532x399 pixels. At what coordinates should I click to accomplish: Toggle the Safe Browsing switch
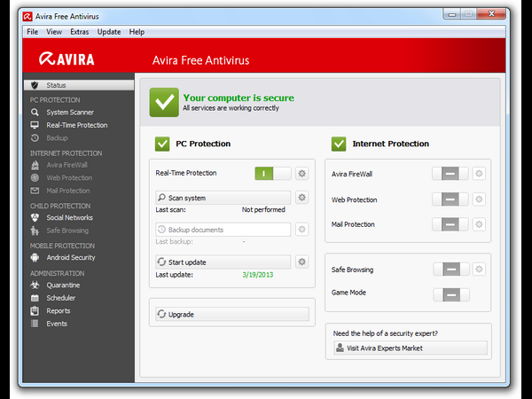tap(451, 269)
